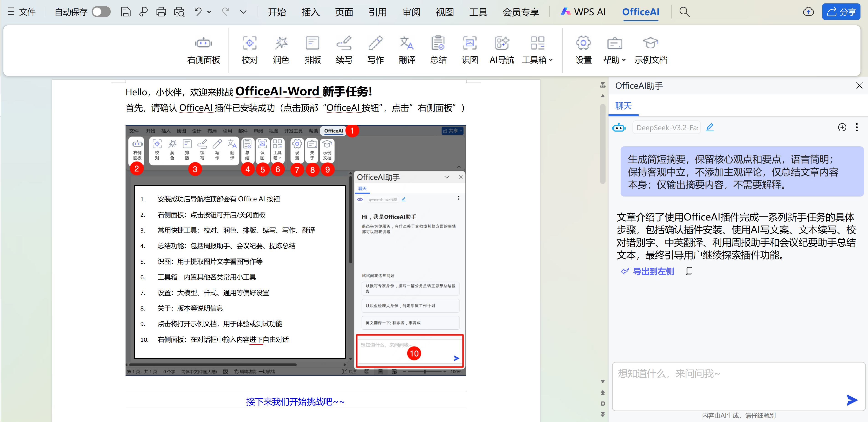Image resolution: width=868 pixels, height=422 pixels.
Task: Open the undo history dropdown arrow
Action: [209, 12]
